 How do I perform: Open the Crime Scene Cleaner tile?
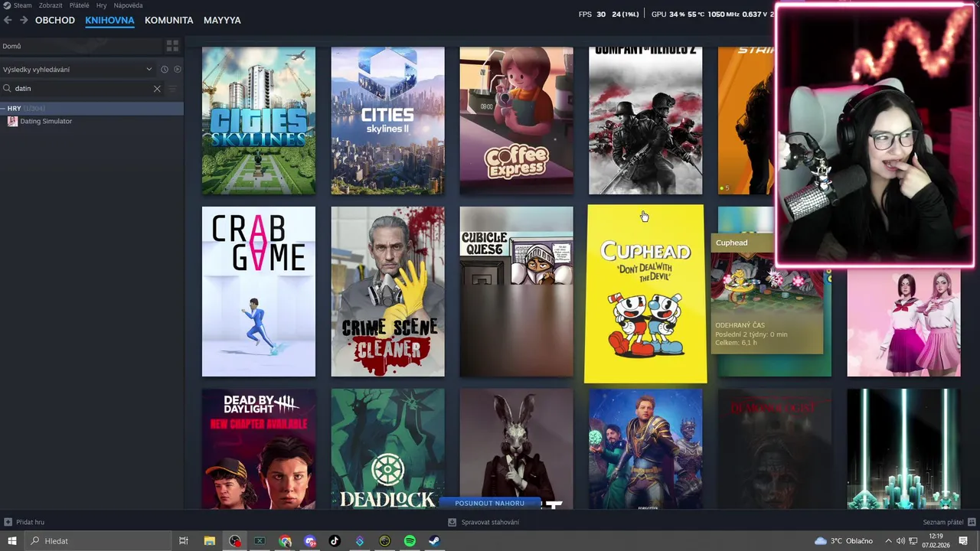coord(387,292)
